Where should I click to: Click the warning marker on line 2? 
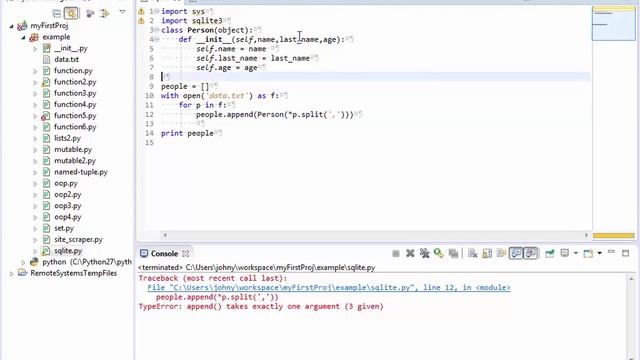(141, 21)
